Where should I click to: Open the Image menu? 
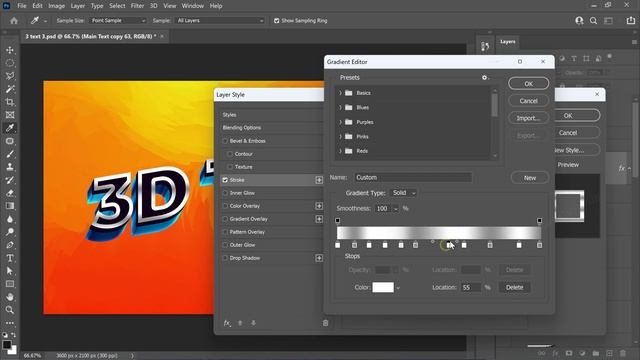(x=56, y=6)
